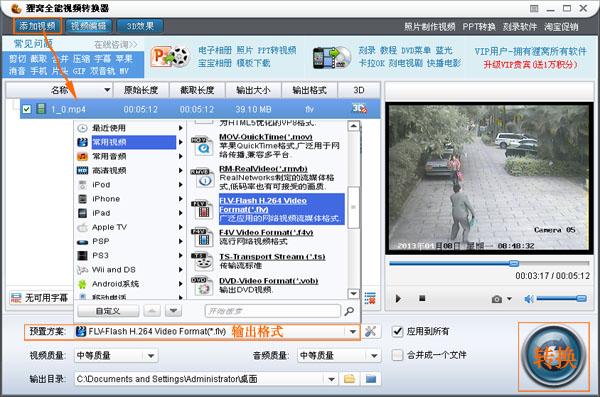
Task: Click the play button under preview
Action: [398, 299]
